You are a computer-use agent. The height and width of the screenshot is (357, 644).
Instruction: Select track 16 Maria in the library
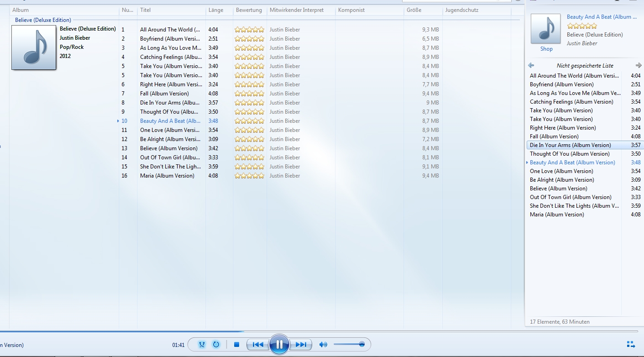(x=167, y=176)
